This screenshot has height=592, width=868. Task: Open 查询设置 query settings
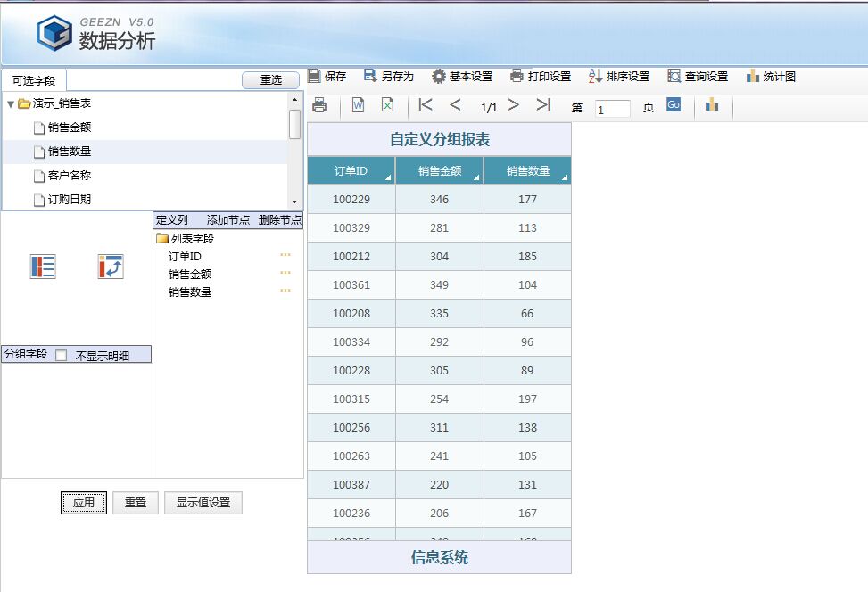pos(698,77)
